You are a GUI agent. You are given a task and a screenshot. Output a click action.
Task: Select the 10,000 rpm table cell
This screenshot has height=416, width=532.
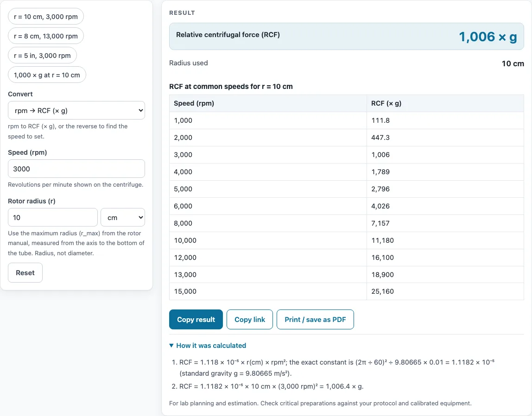[268, 240]
